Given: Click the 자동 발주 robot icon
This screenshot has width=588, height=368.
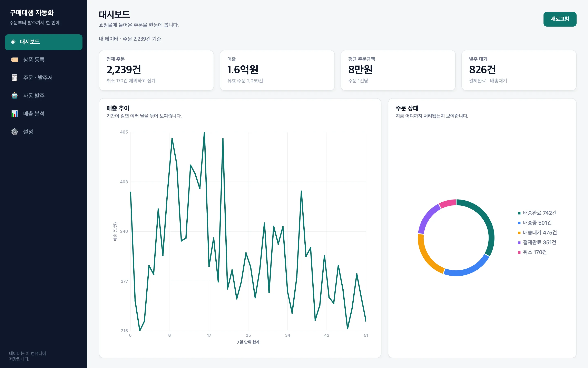Looking at the screenshot, I should pyautogui.click(x=14, y=96).
